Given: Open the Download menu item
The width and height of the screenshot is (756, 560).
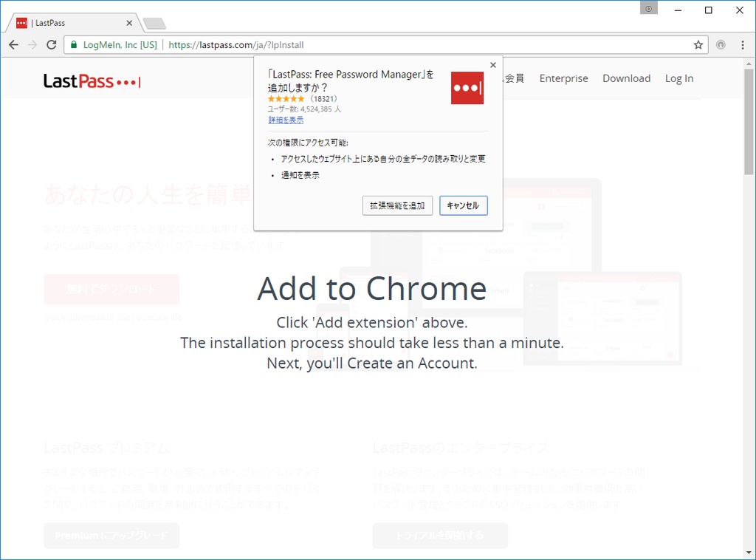Looking at the screenshot, I should click(626, 78).
